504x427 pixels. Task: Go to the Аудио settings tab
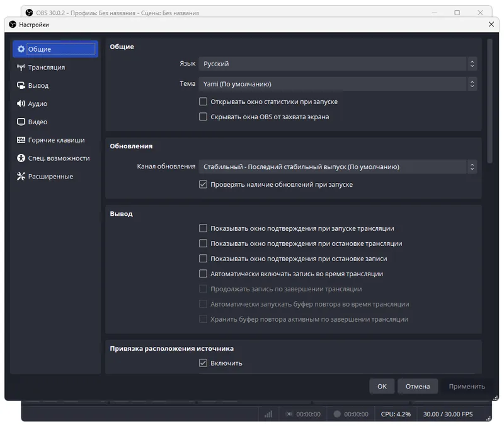click(x=55, y=103)
